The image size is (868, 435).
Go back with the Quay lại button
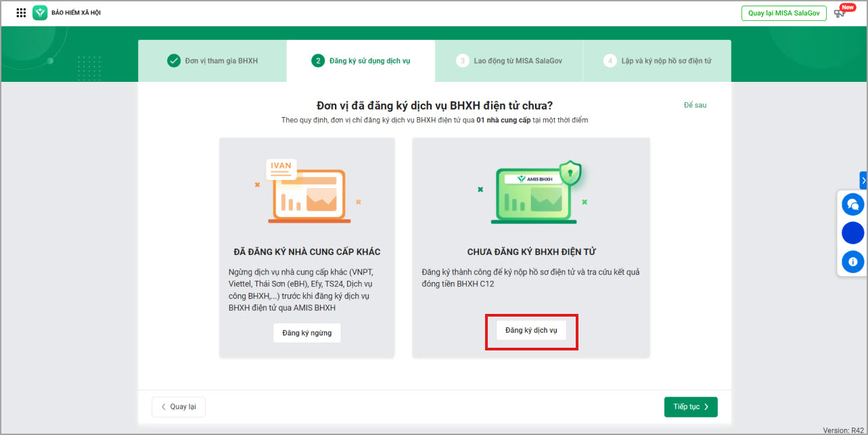pos(179,407)
